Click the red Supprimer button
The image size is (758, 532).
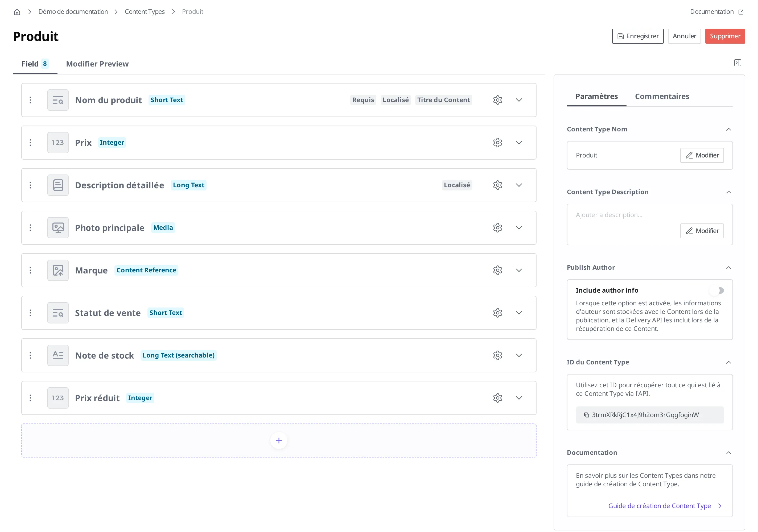(725, 36)
